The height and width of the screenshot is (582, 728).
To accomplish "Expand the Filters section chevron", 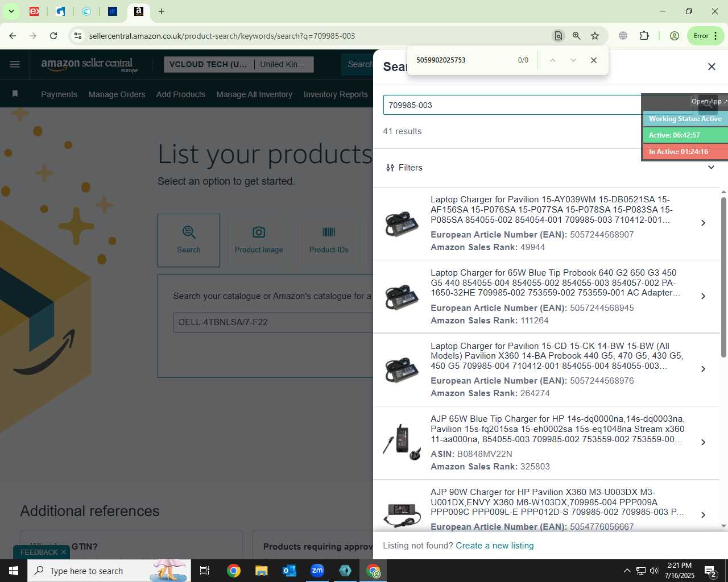I will coord(711,168).
